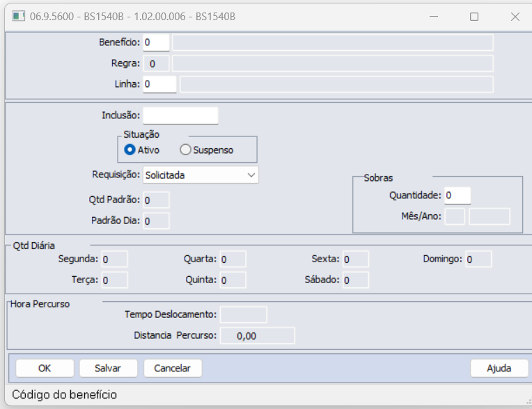Open the Requisição dropdown

click(x=201, y=175)
